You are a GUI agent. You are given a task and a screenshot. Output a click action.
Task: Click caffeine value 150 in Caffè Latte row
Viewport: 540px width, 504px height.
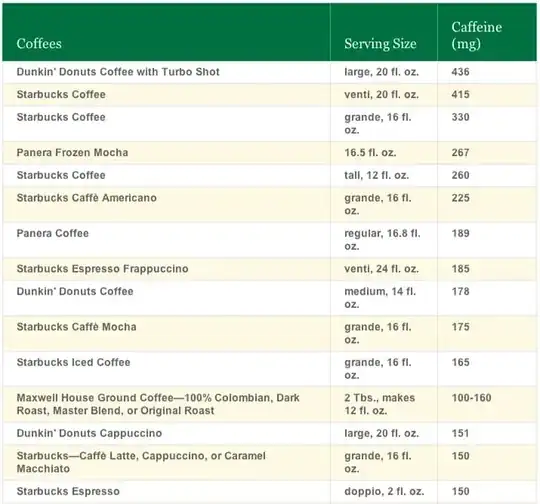[x=460, y=456]
